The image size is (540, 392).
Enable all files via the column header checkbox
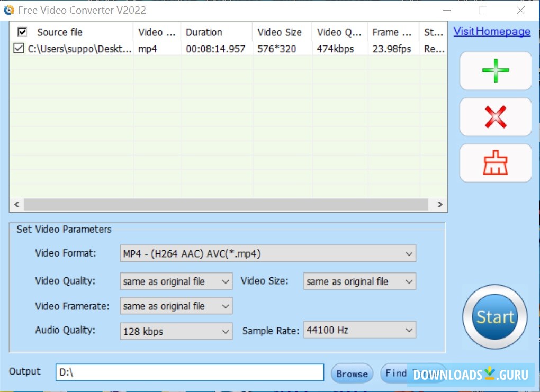click(x=22, y=32)
